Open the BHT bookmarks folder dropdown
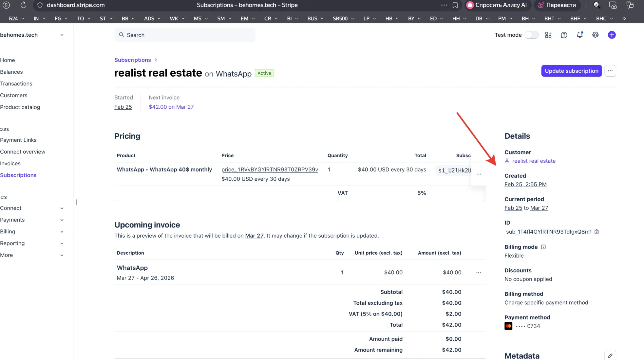Viewport: 644px width, 360px height. [x=552, y=19]
